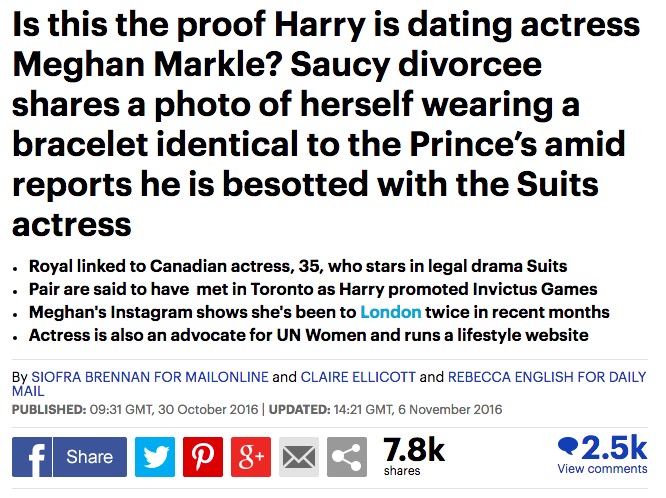The width and height of the screenshot is (666, 498).
Task: Click the 7.8k shares counter
Action: pos(414,456)
